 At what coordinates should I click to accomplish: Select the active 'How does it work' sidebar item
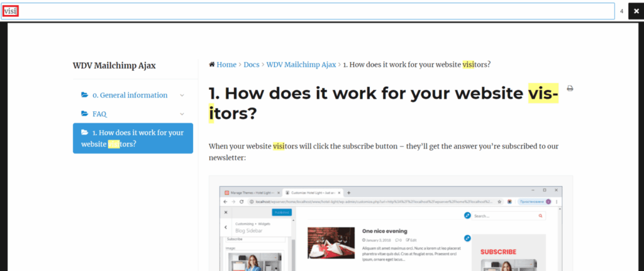133,138
